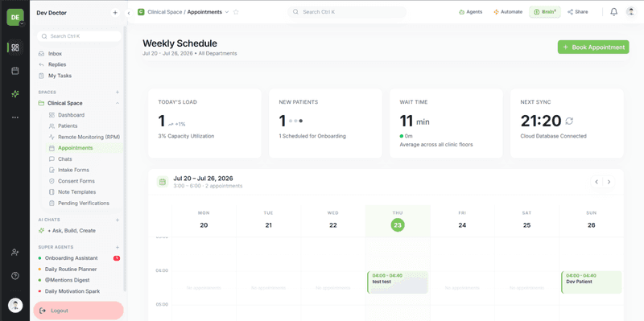Screen dimensions: 644x321
Task: Open the three-dots more icon in left rail
Action: coord(15,117)
